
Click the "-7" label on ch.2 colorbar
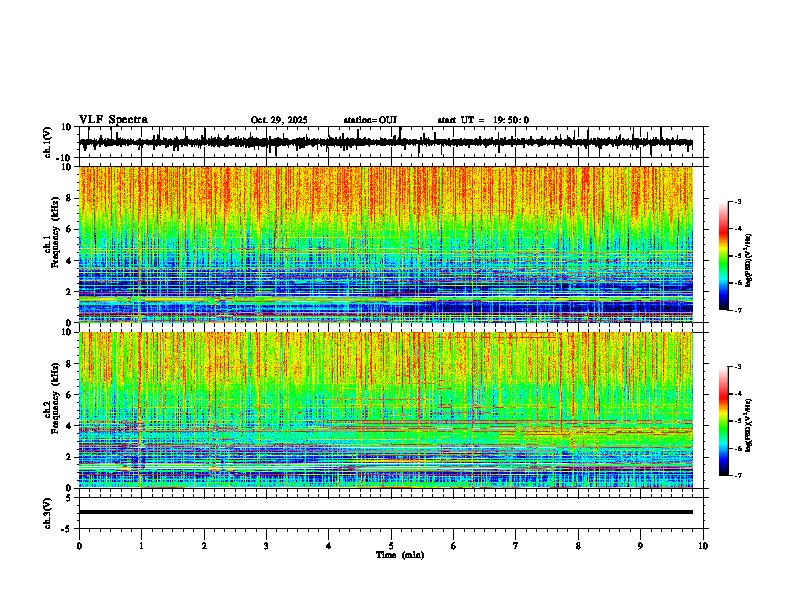coord(737,475)
